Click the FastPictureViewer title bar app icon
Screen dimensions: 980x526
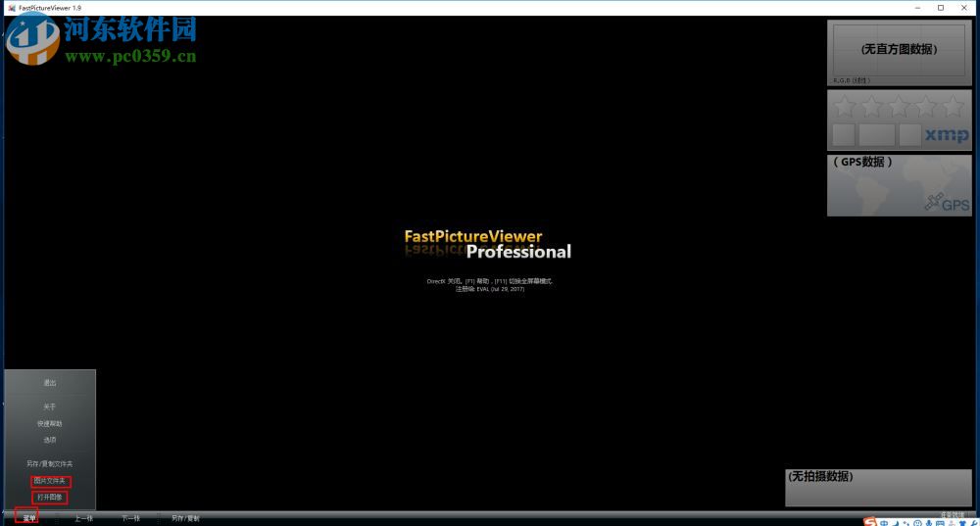(x=11, y=8)
